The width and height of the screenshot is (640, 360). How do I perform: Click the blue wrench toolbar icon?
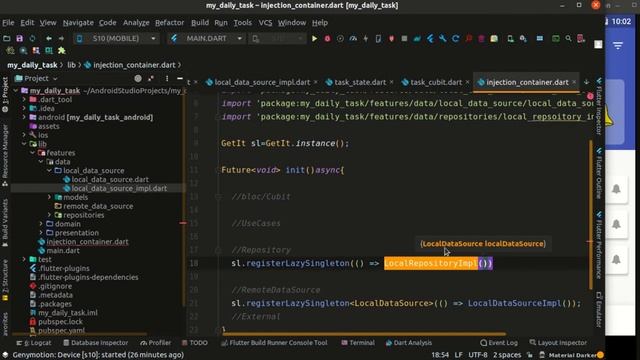tap(443, 38)
